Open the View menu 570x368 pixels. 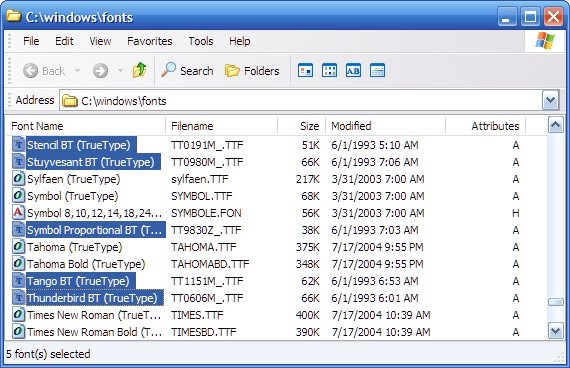(x=100, y=41)
